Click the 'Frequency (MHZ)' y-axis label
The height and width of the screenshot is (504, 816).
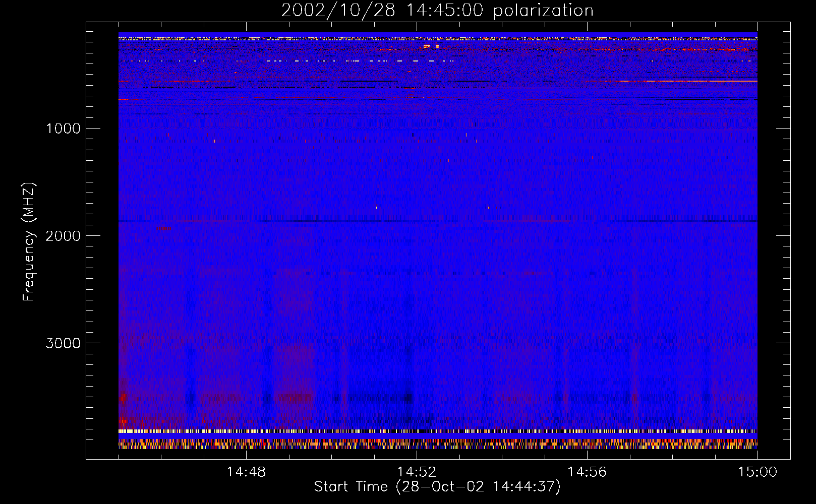[x=29, y=242]
